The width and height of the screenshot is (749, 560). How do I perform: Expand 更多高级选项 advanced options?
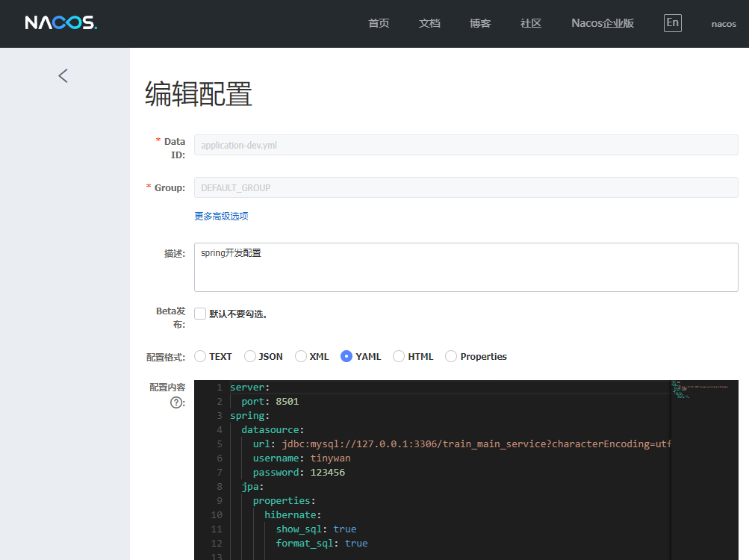(x=221, y=216)
